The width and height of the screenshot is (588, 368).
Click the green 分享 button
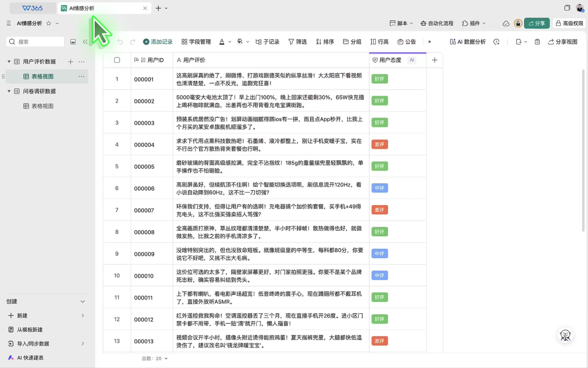click(536, 23)
